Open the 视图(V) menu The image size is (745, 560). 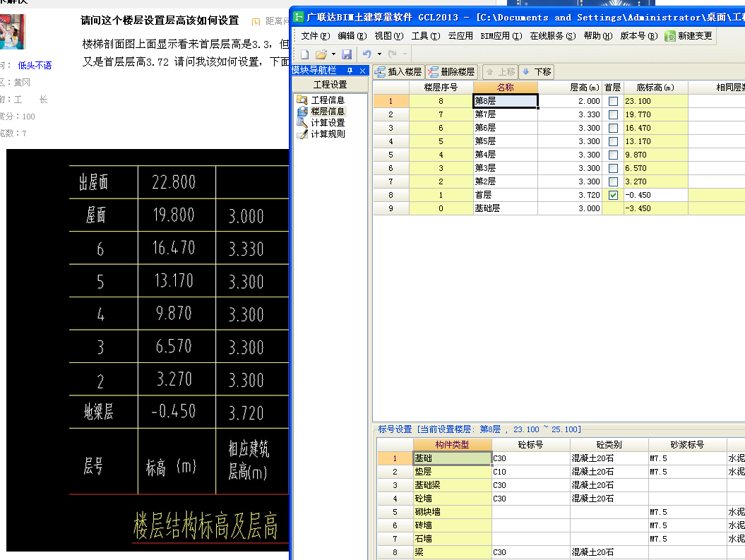(x=388, y=36)
